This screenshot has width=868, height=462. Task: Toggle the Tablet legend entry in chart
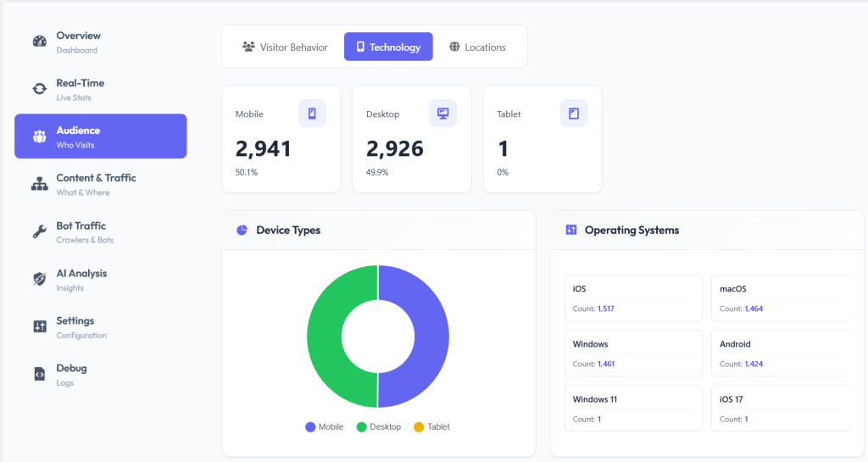[x=431, y=426]
